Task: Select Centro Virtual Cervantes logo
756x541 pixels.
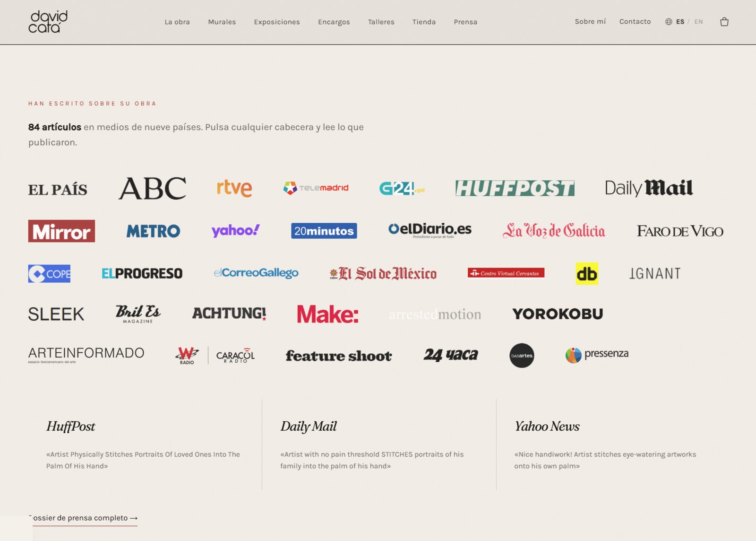Action: (506, 273)
